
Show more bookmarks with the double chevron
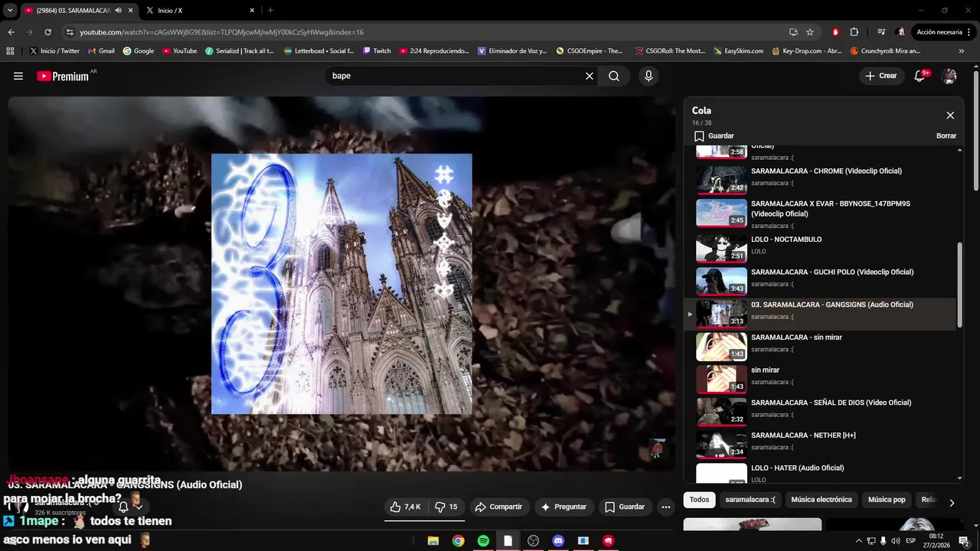(962, 51)
